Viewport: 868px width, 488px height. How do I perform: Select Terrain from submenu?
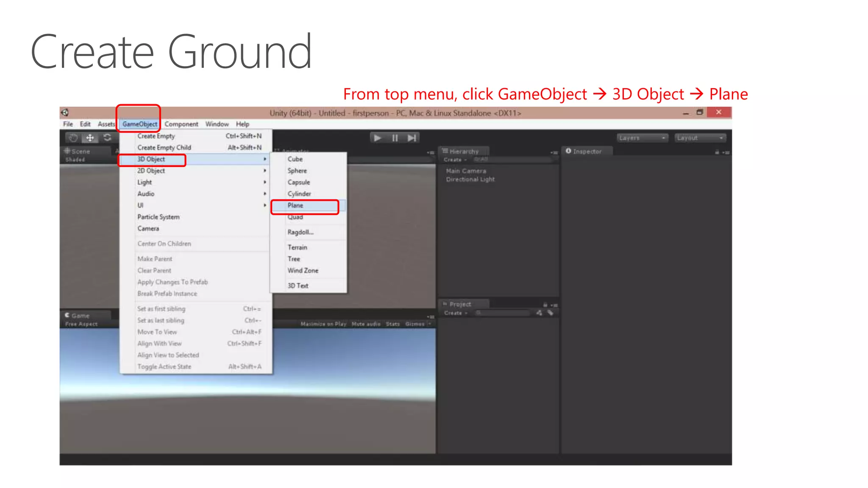point(309,247)
